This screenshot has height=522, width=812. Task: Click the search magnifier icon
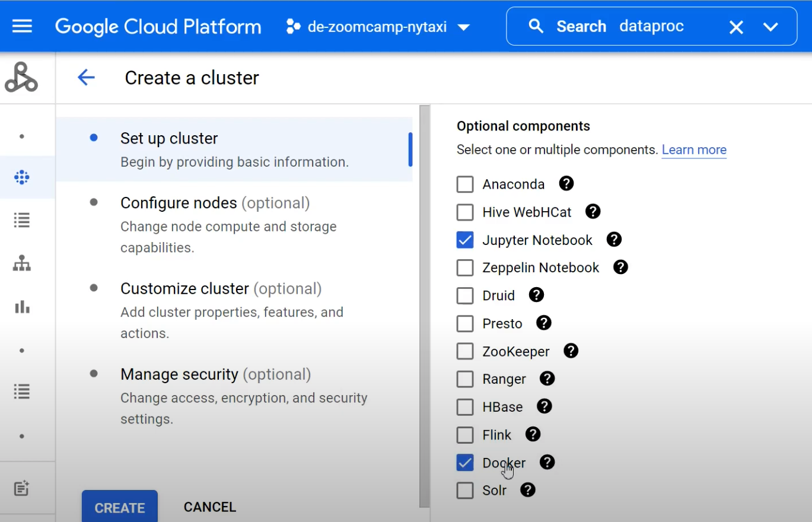[536, 26]
